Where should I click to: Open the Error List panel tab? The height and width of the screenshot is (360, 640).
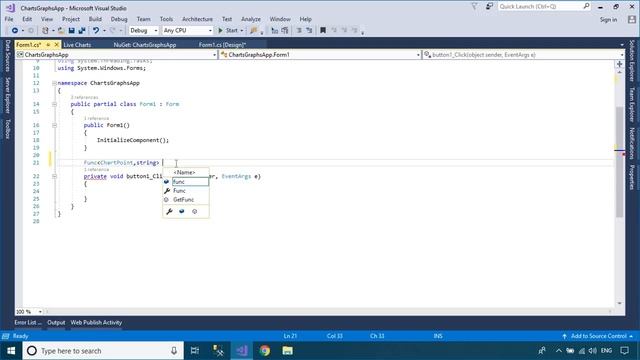coord(28,322)
